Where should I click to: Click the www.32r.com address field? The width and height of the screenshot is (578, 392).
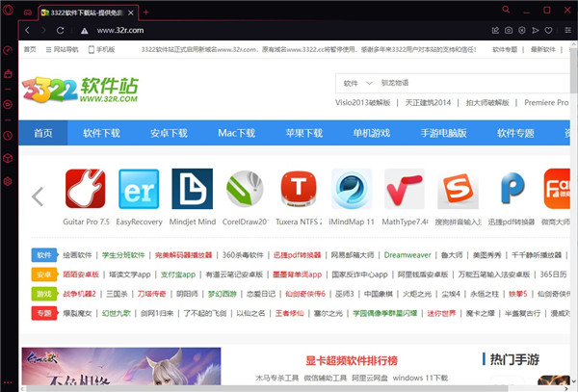[120, 30]
